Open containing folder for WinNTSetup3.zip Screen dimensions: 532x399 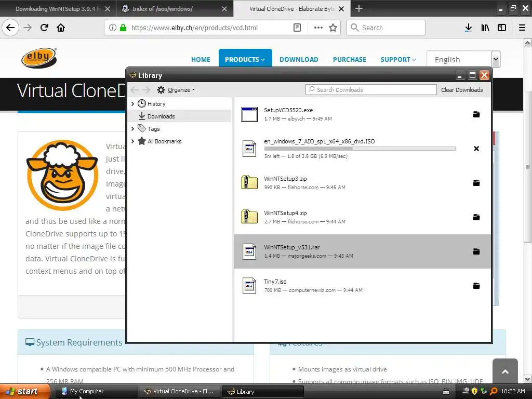coord(476,183)
